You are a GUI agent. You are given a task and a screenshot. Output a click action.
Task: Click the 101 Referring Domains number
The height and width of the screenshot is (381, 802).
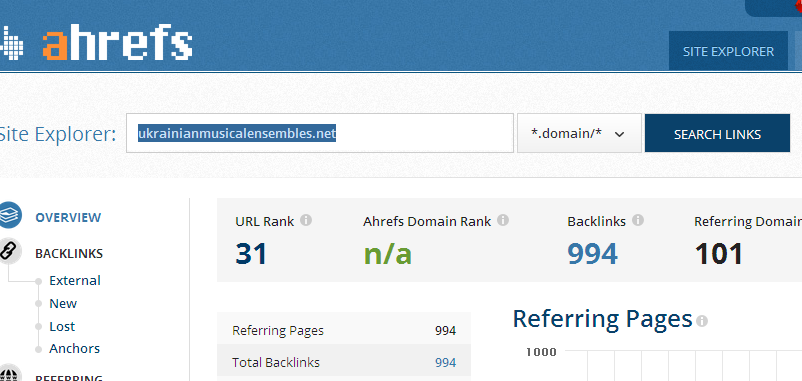[x=719, y=254]
